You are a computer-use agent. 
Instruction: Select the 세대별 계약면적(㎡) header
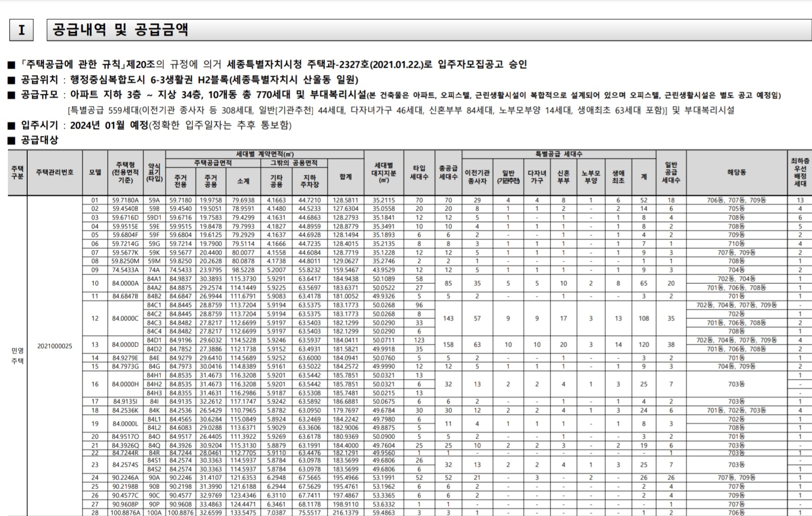pos(264,154)
